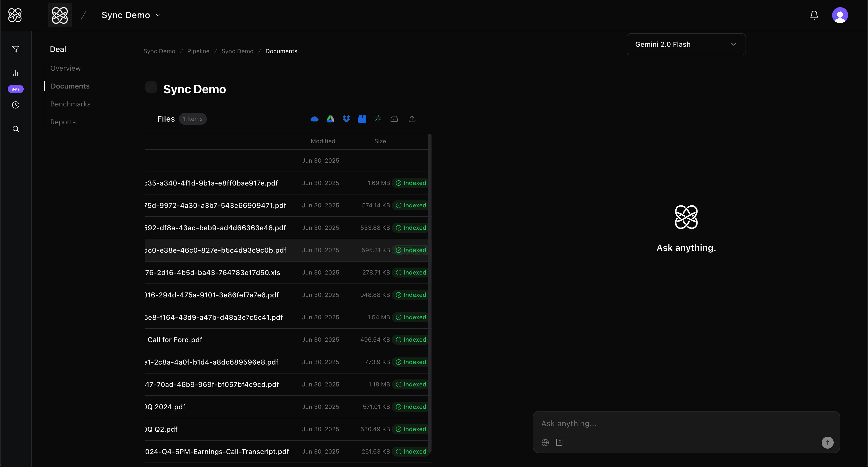This screenshot has height=467, width=868.
Task: Go to Overview in Deal menu
Action: (65, 68)
